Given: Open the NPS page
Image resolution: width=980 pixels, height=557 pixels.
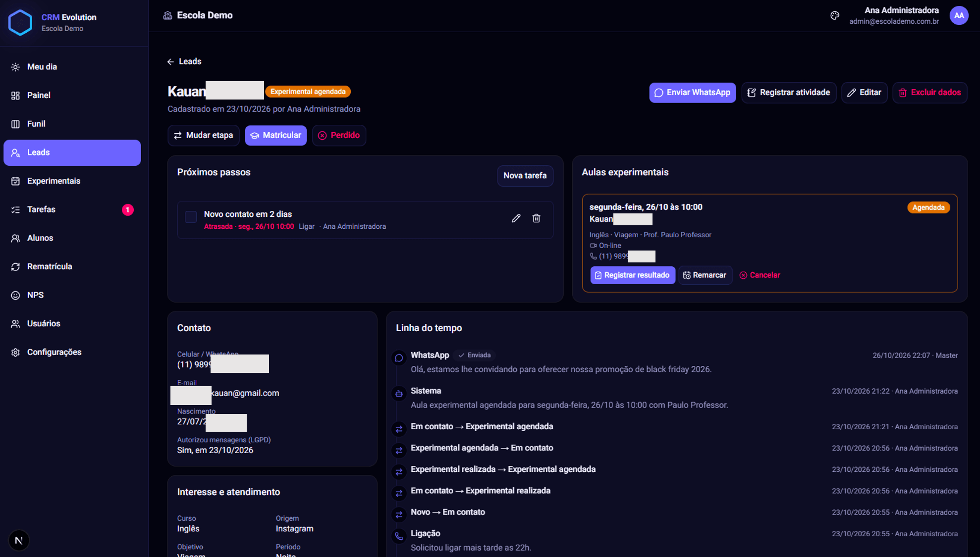Looking at the screenshot, I should 72,295.
